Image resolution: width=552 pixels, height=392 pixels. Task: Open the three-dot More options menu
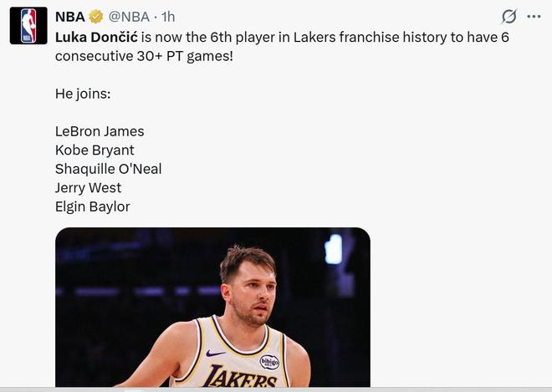pyautogui.click(x=534, y=17)
